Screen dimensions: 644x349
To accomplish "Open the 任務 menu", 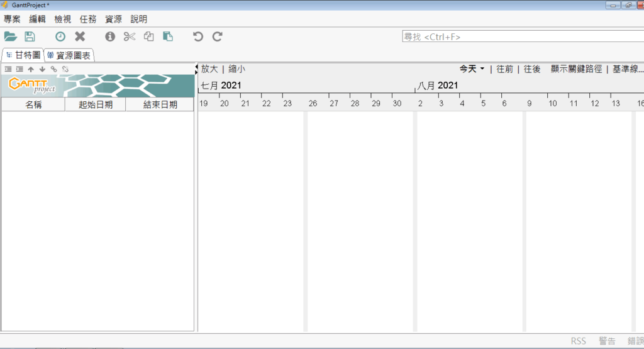I will pyautogui.click(x=88, y=19).
